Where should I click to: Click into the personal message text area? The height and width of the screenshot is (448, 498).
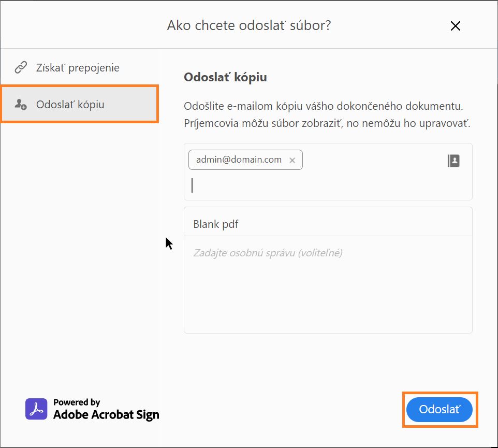(328, 290)
